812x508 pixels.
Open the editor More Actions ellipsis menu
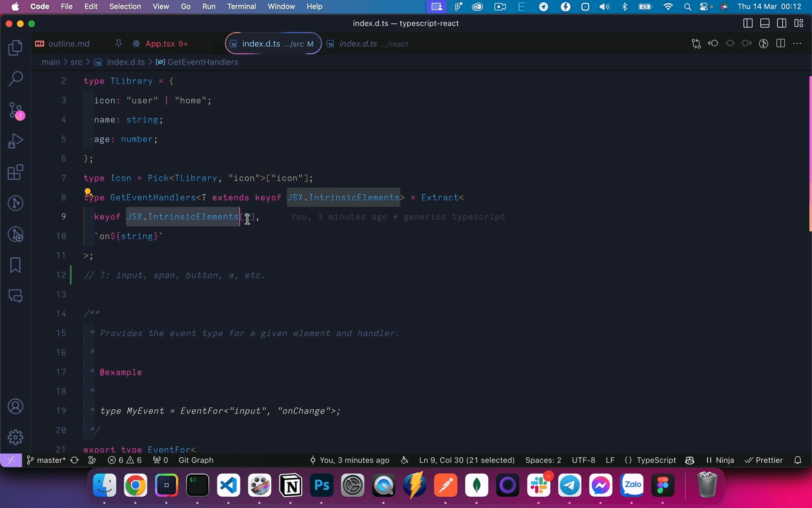pyautogui.click(x=797, y=44)
